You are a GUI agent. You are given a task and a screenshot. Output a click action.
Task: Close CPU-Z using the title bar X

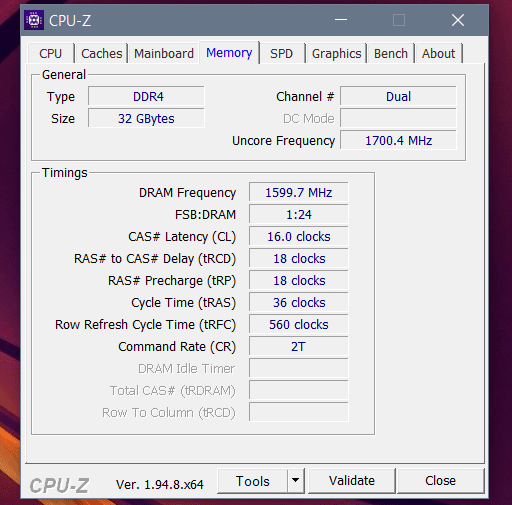click(458, 20)
